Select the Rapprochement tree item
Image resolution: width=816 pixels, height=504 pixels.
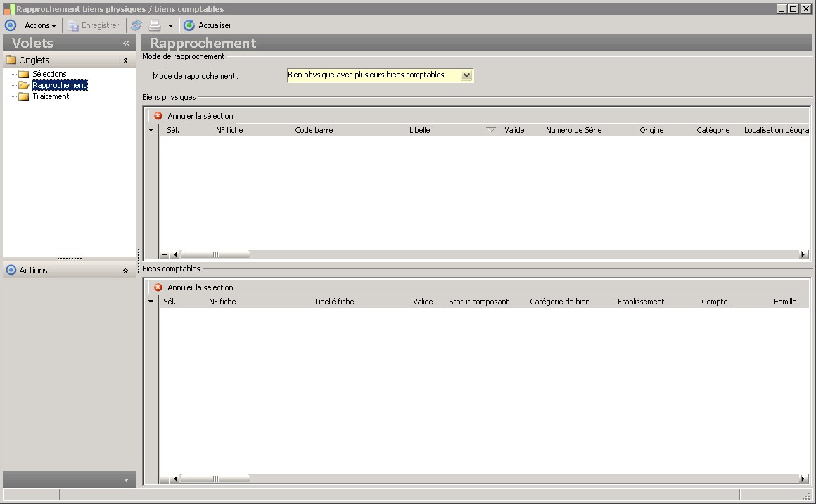pyautogui.click(x=59, y=85)
